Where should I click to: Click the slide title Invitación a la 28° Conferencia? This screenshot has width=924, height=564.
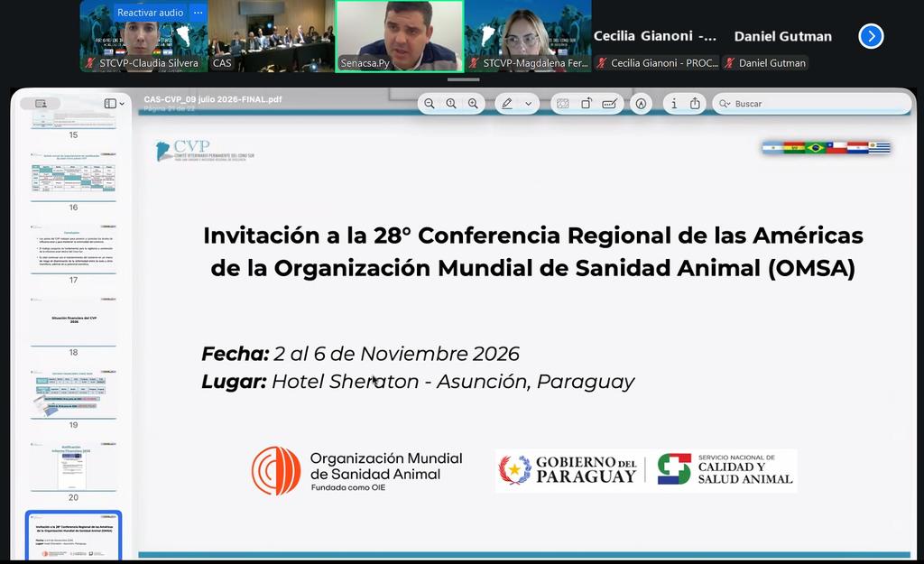click(x=532, y=236)
